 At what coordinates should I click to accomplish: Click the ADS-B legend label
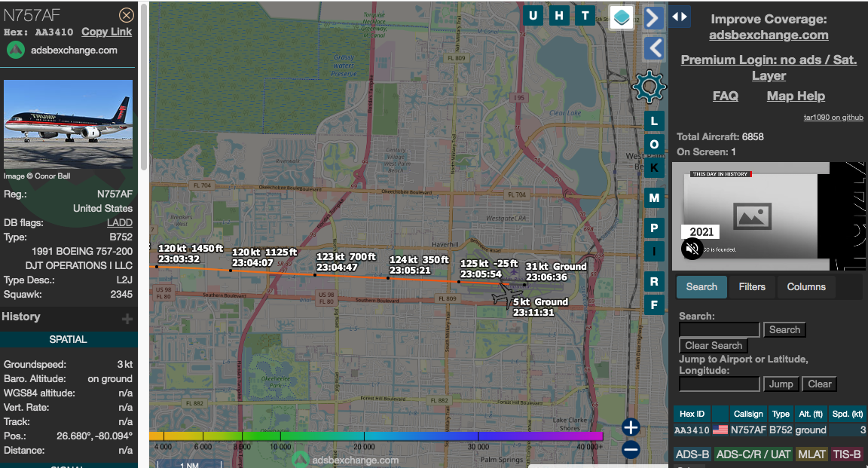[692, 454]
